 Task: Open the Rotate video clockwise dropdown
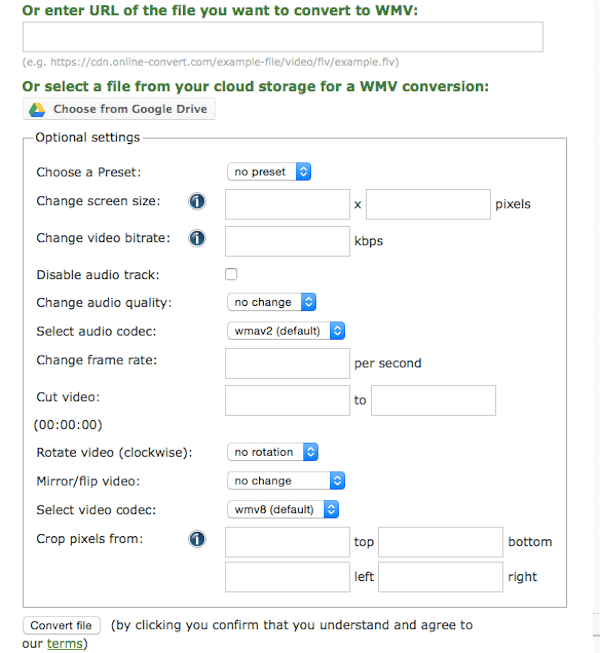coord(272,452)
